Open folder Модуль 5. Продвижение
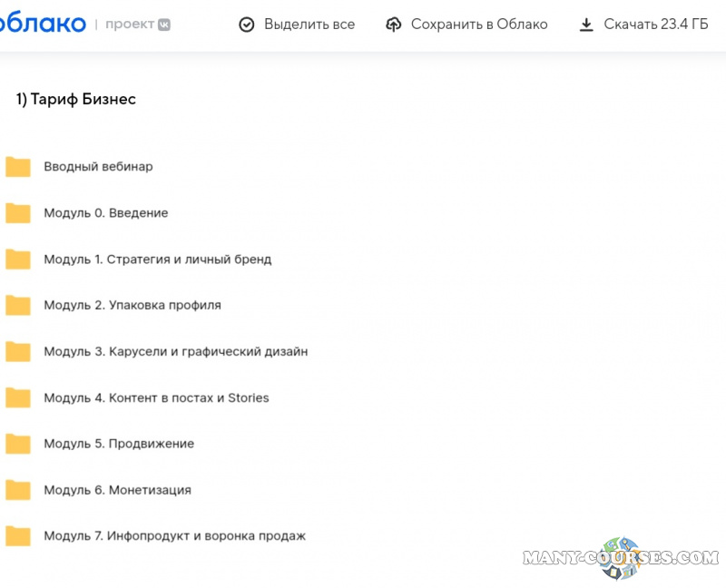 119,444
